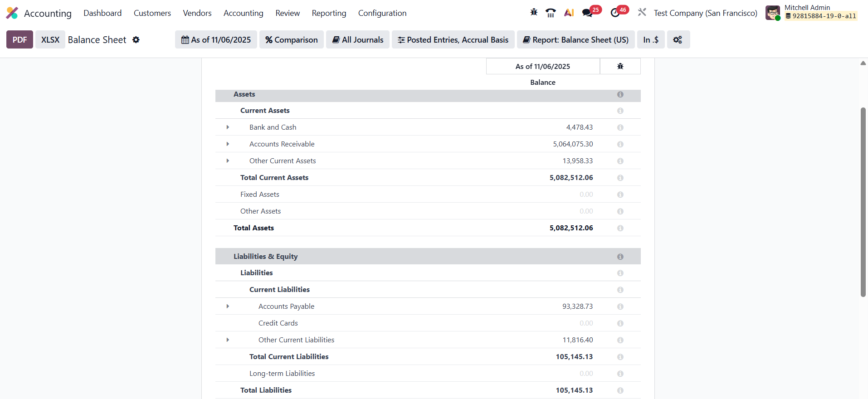The width and height of the screenshot is (868, 399).
Task: Open the Configuration menu
Action: (382, 13)
